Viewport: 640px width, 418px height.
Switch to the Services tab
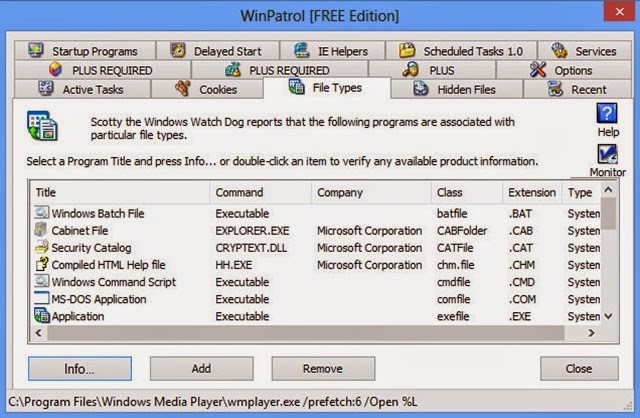click(584, 51)
